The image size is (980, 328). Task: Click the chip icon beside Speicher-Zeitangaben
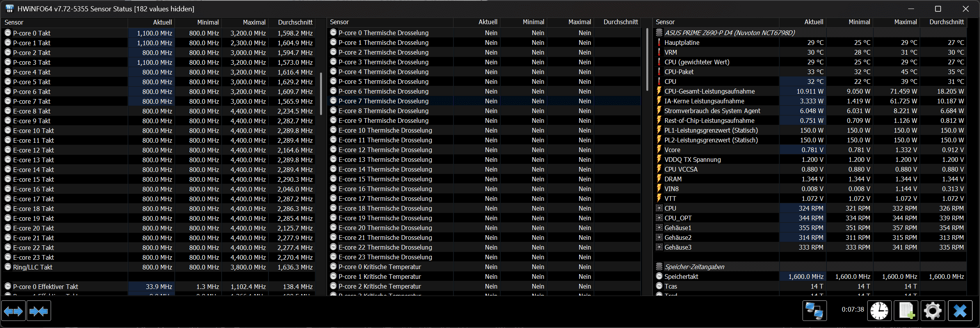pyautogui.click(x=659, y=267)
